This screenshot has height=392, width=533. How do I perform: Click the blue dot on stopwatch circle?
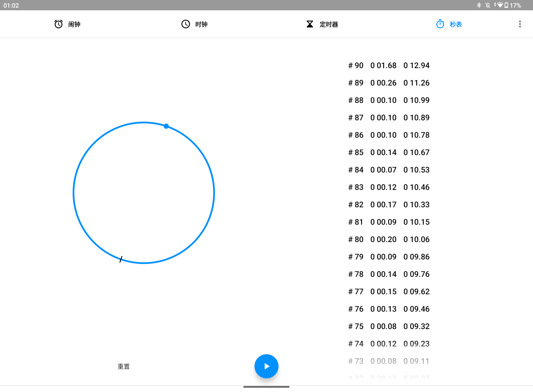166,126
